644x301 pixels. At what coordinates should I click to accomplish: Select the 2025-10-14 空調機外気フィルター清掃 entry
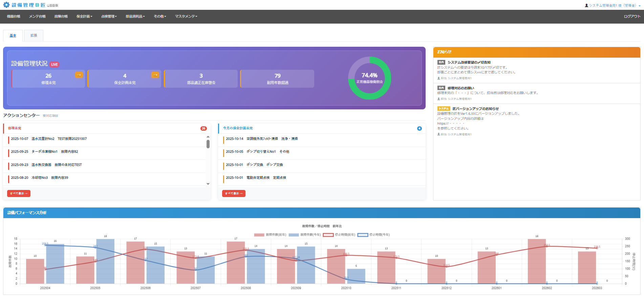point(262,139)
